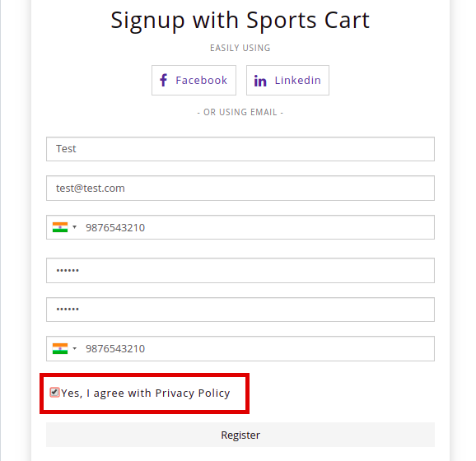The height and width of the screenshot is (461, 476).
Task: Click the "EASILY USING" caption text
Action: [x=240, y=48]
